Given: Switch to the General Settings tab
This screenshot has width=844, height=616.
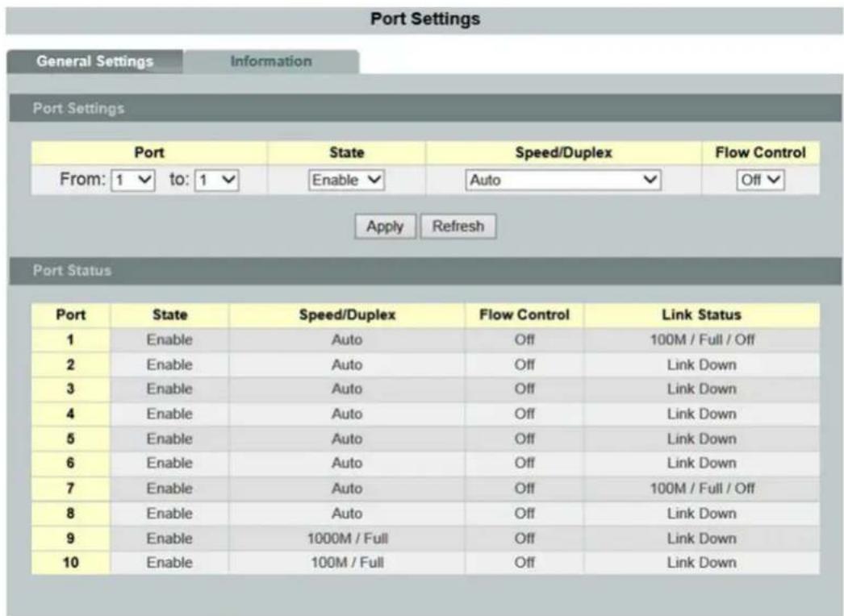Looking at the screenshot, I should coord(94,61).
